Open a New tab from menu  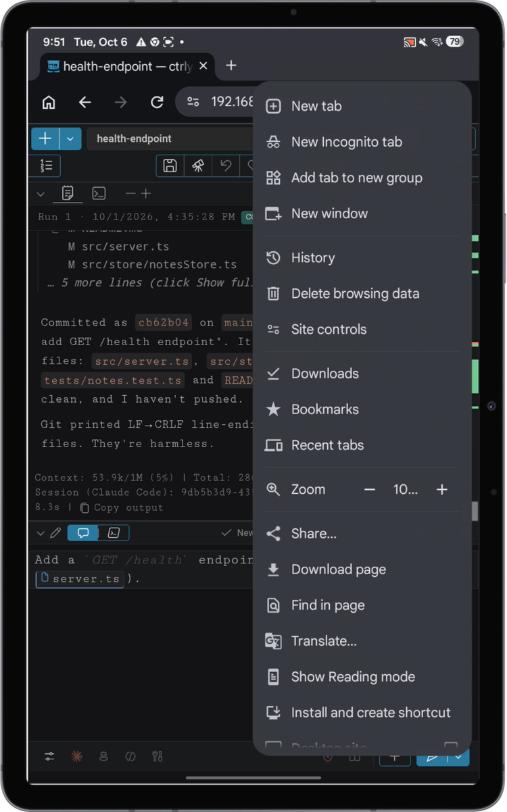(362, 106)
